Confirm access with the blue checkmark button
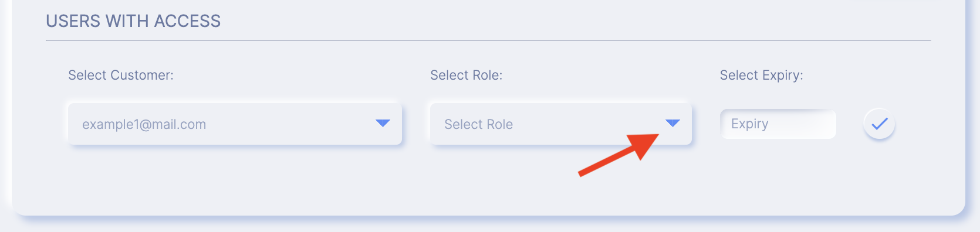980x232 pixels. coord(879,124)
